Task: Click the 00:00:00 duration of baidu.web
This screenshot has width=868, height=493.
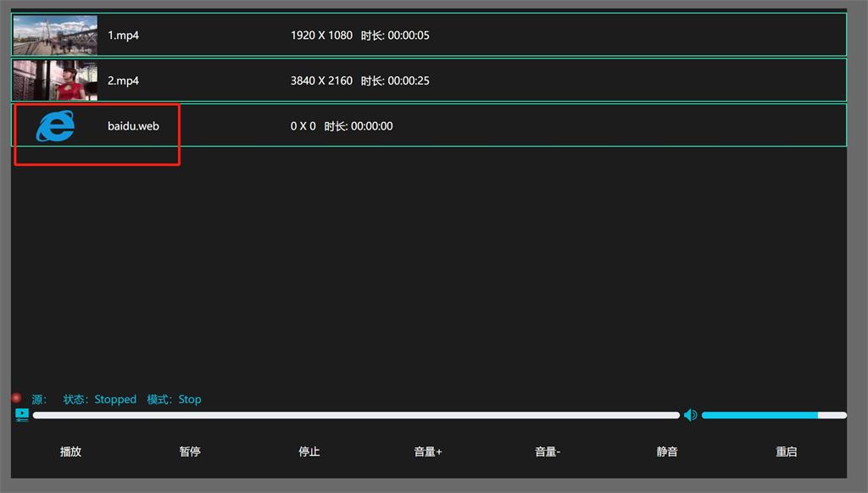Action: click(372, 126)
